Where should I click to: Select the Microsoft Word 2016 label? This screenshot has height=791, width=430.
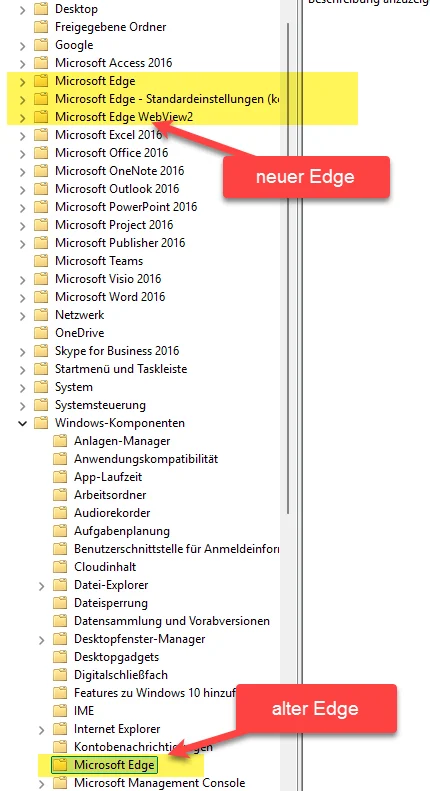coord(110,297)
